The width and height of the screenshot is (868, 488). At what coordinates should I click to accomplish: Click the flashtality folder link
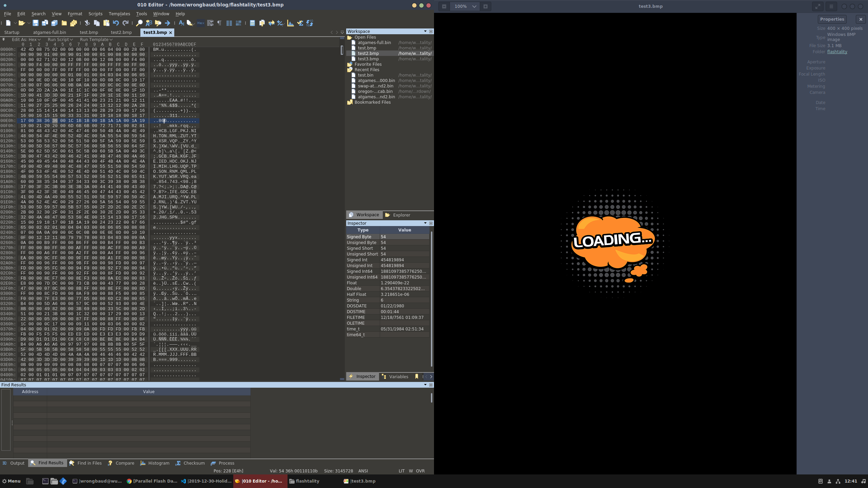point(837,52)
